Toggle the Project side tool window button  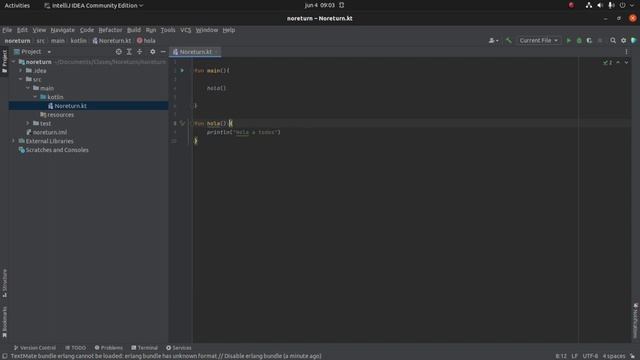tap(4, 61)
